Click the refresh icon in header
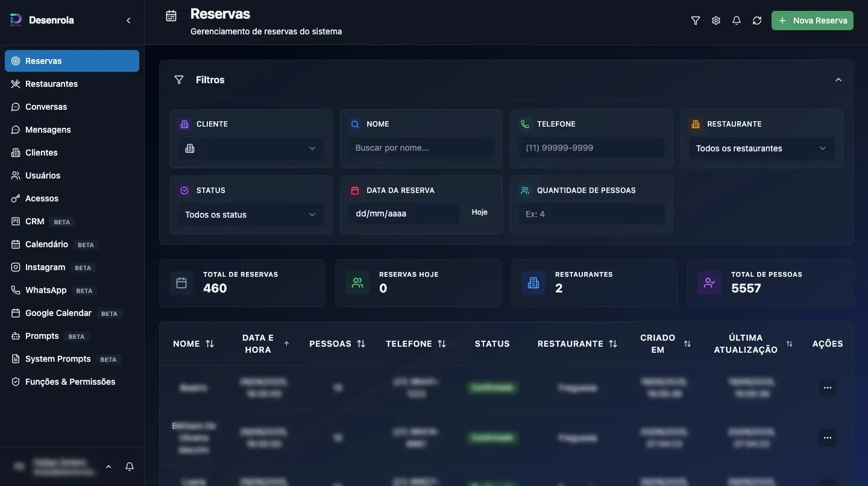The height and width of the screenshot is (486, 868). (757, 21)
